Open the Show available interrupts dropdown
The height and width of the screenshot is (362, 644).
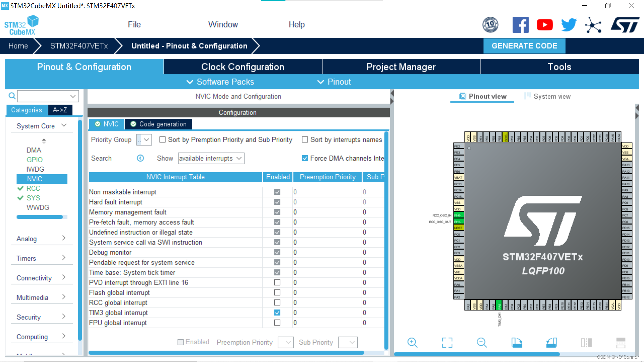[x=211, y=158]
